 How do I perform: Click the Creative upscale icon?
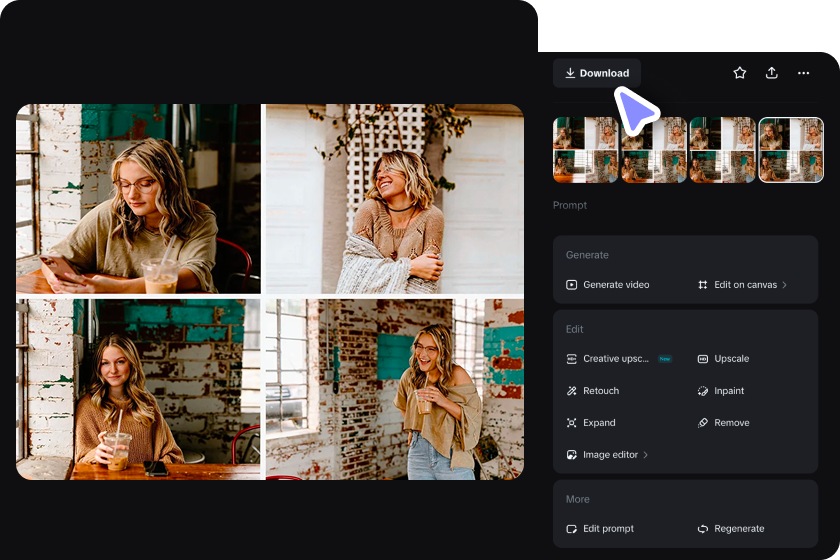tap(572, 359)
